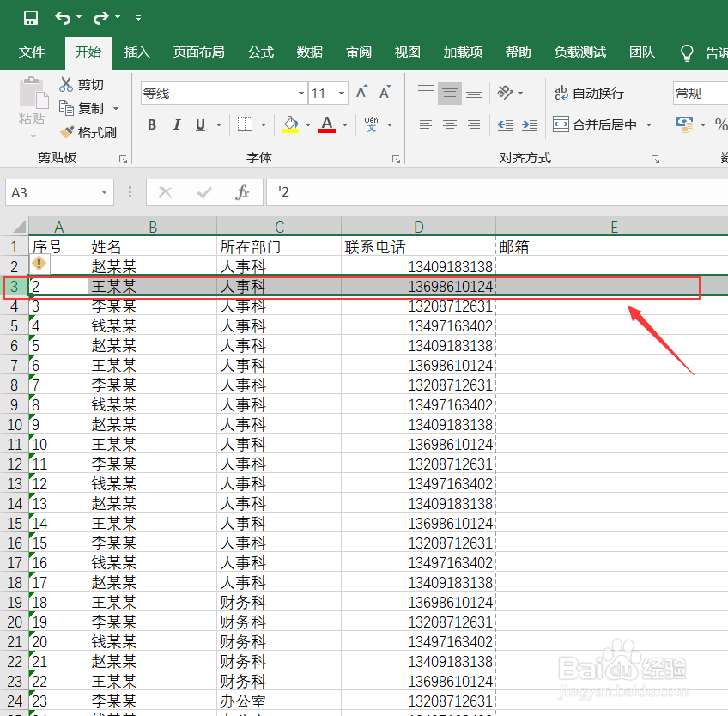Undo the last action
Viewport: 728px width, 716px height.
click(x=63, y=18)
